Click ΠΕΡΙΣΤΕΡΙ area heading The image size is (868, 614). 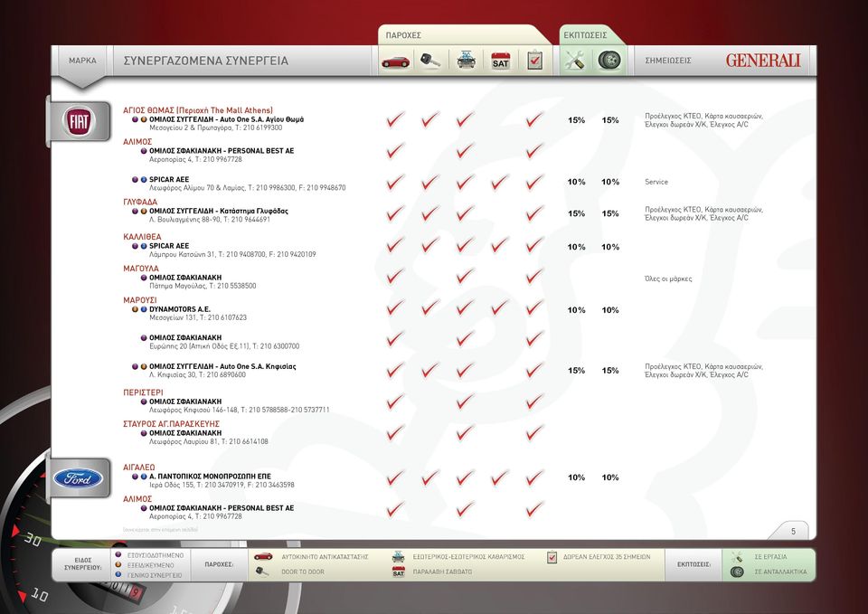pos(143,392)
